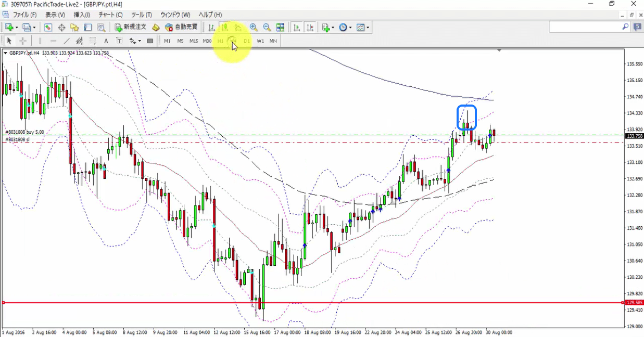Tile chart windows with the grid icon
The height and width of the screenshot is (337, 644).
[x=280, y=27]
